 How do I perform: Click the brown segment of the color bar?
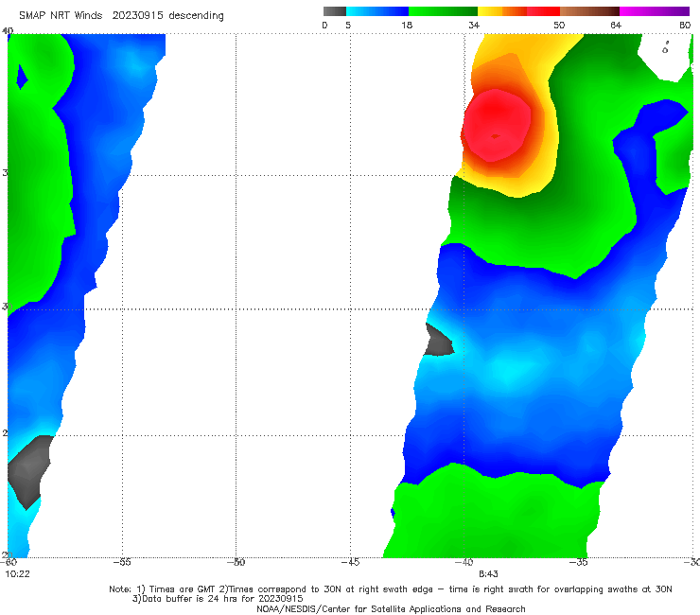point(589,11)
